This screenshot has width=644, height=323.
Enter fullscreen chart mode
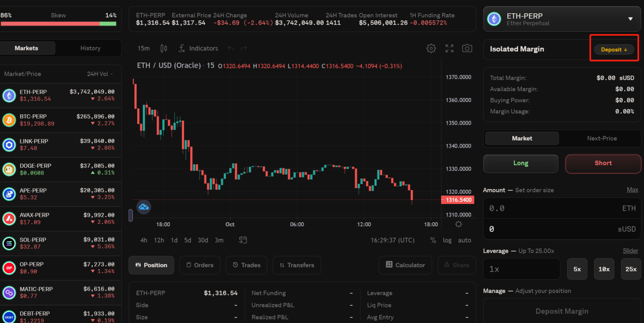(449, 48)
